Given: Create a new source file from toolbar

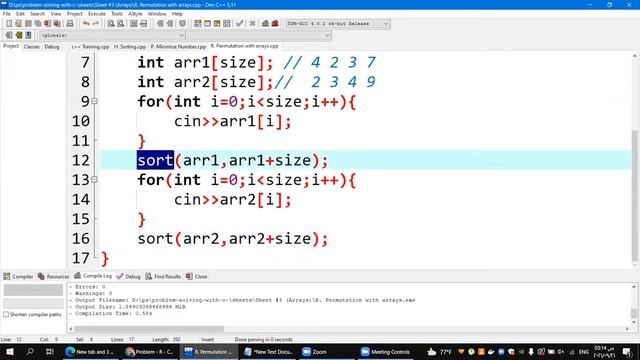Looking at the screenshot, I should pos(9,24).
